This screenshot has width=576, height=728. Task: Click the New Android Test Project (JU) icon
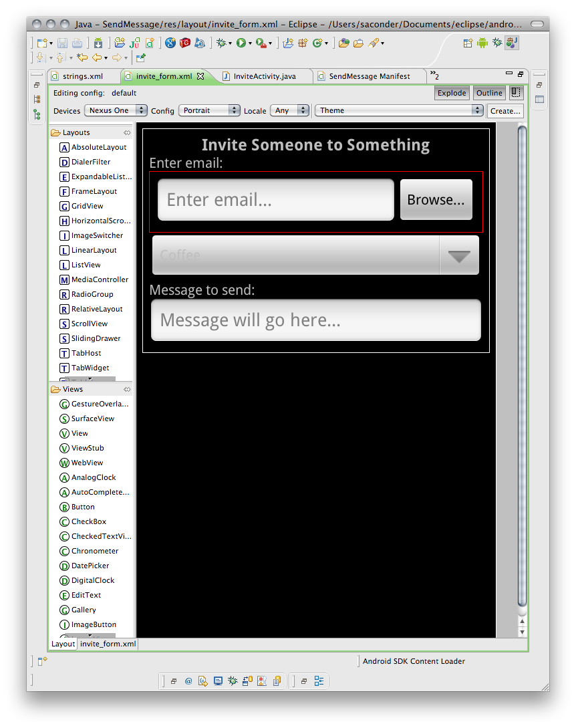click(x=134, y=43)
